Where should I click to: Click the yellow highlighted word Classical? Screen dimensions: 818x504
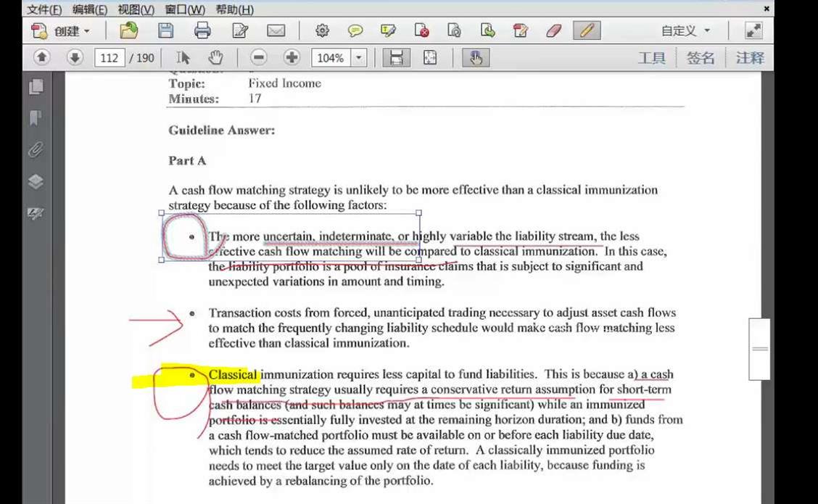tap(233, 375)
